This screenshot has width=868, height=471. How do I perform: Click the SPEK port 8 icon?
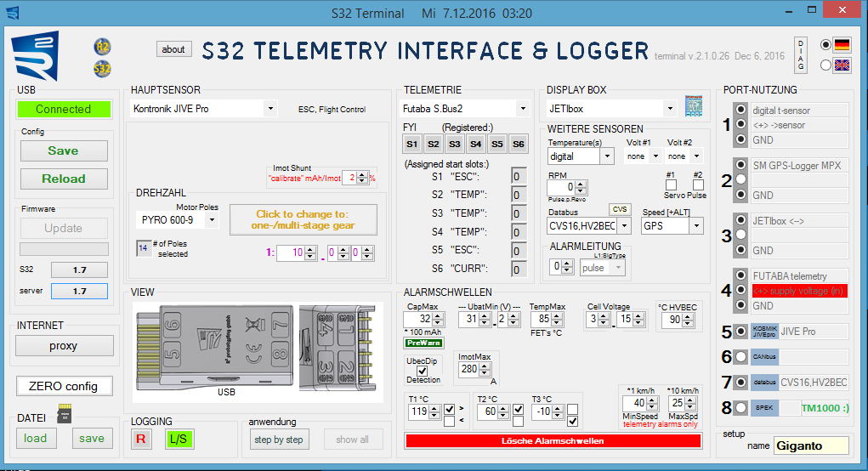coord(764,408)
